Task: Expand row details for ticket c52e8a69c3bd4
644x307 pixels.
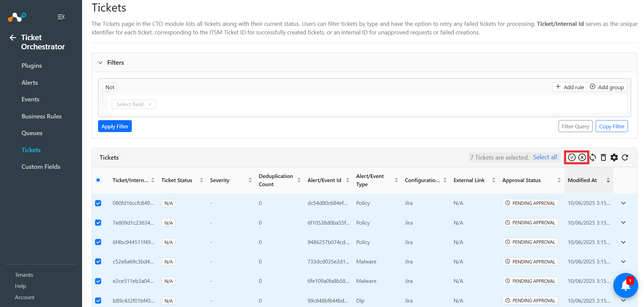Action: click(x=623, y=261)
